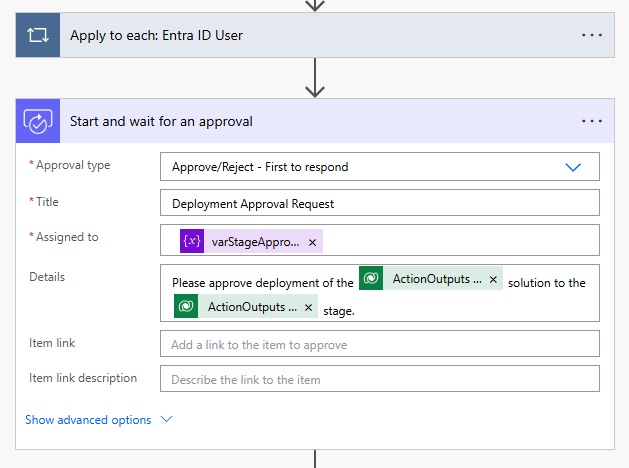Click the Deployment Approval Request title field
The height and width of the screenshot is (468, 629).
click(379, 203)
